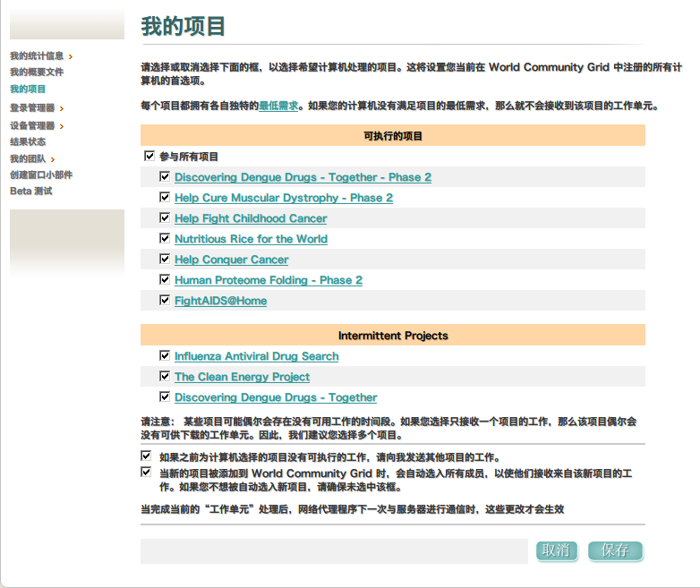Toggle the Nutritious Rice for the World checkbox
The height and width of the screenshot is (588, 700).
coord(165,238)
